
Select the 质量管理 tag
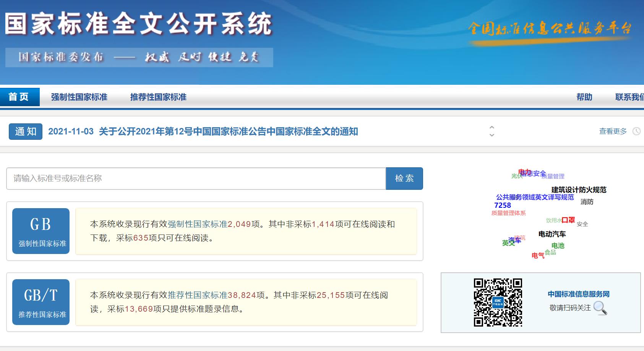tap(553, 176)
